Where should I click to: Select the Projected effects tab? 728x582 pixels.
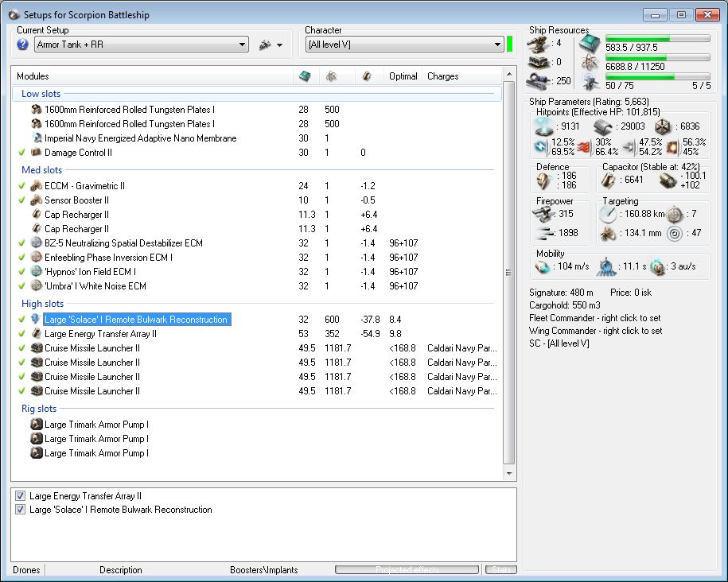click(x=407, y=569)
